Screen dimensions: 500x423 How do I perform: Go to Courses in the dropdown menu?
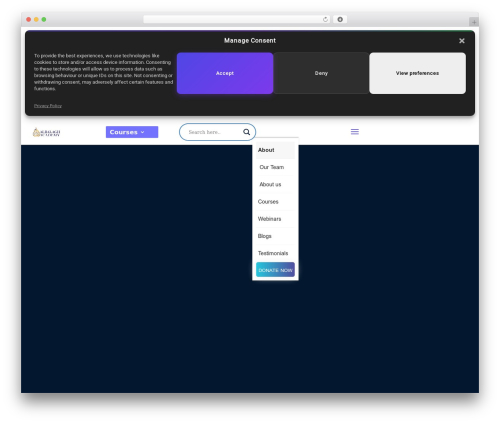[275, 202]
